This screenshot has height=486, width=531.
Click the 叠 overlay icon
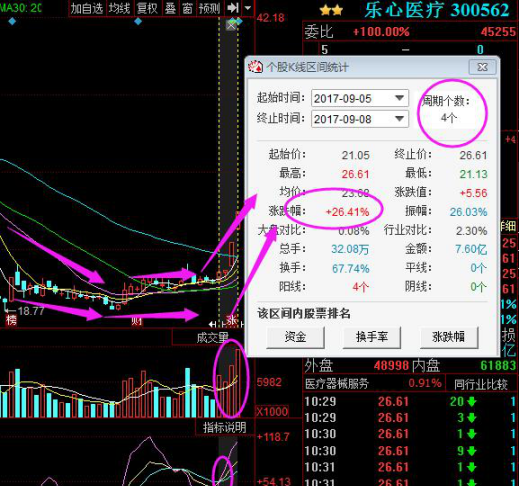[x=170, y=8]
